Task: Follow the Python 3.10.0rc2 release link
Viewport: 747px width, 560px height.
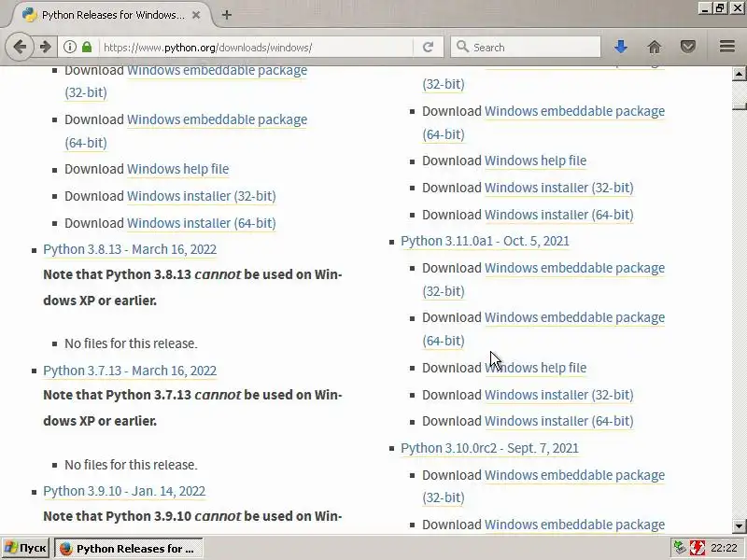Action: click(x=489, y=448)
